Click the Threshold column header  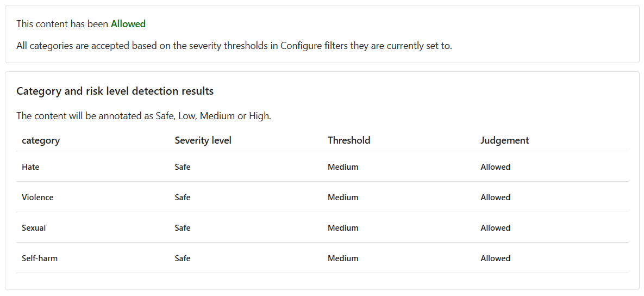(349, 140)
